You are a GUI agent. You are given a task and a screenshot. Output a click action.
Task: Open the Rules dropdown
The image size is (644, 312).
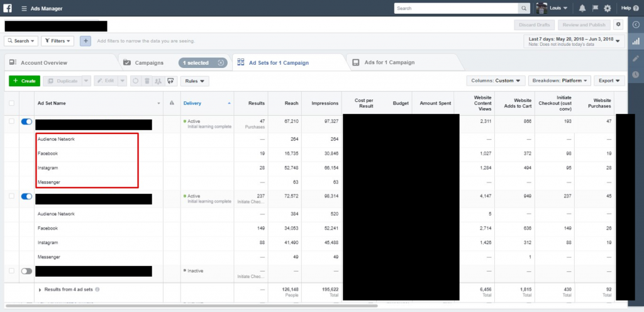click(x=195, y=81)
